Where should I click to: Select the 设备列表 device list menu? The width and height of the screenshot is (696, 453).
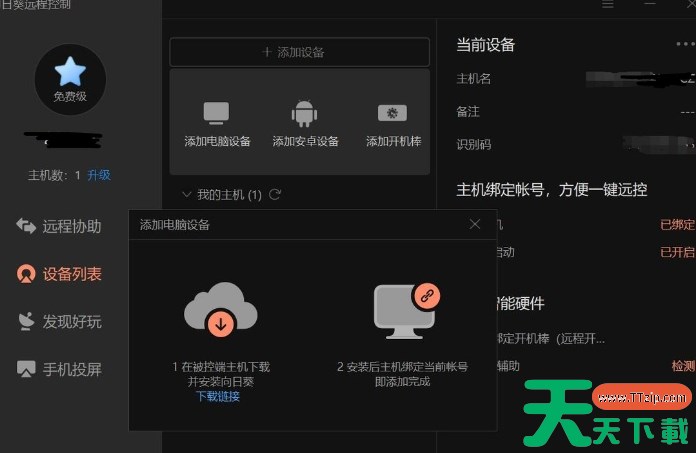pyautogui.click(x=72, y=274)
